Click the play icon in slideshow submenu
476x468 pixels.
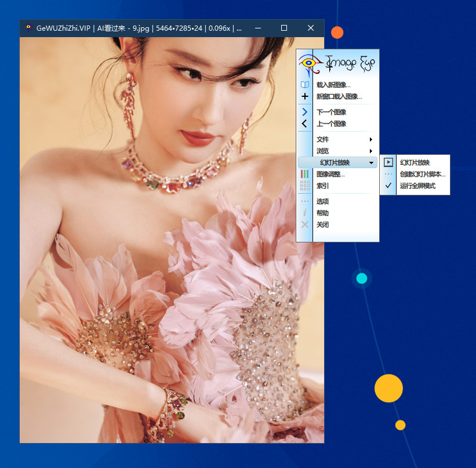click(x=388, y=162)
